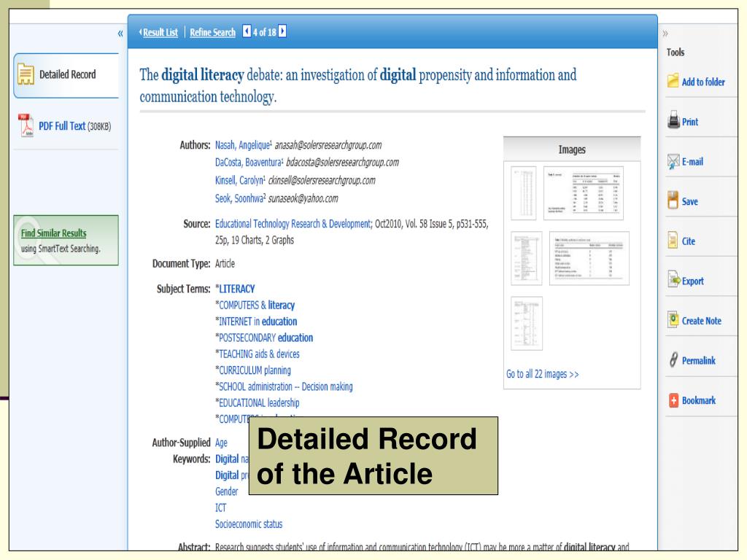Screen dimensions: 747x560
Task: Click SCHOOL administration -- Decision making term
Action: click(x=285, y=386)
